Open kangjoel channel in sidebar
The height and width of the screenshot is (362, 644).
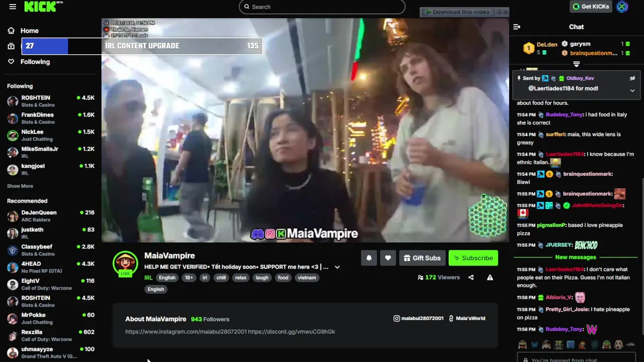[50, 169]
